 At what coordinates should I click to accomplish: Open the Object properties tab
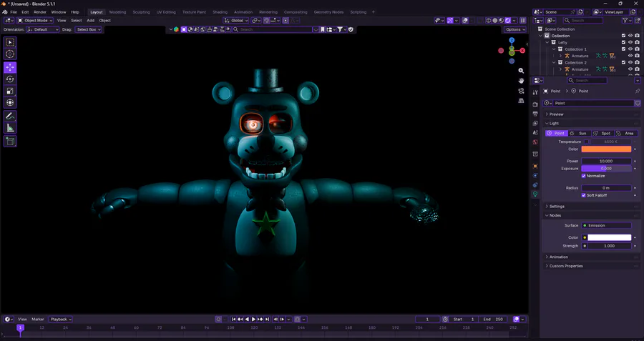click(535, 166)
